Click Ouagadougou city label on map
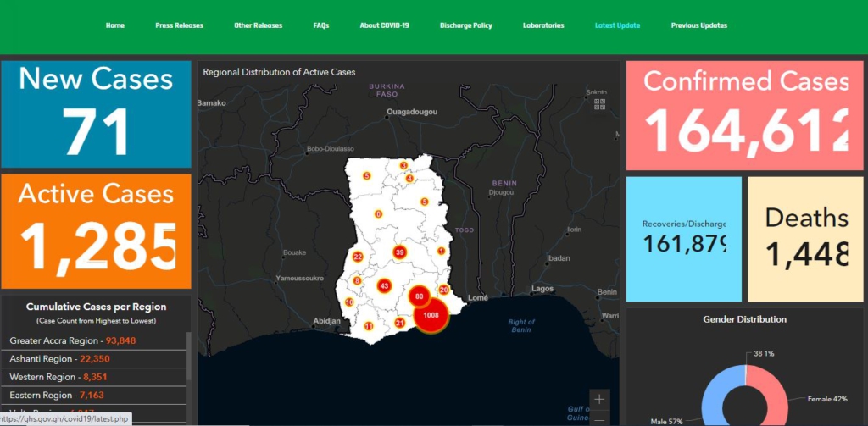The height and width of the screenshot is (426, 868). pyautogui.click(x=413, y=113)
